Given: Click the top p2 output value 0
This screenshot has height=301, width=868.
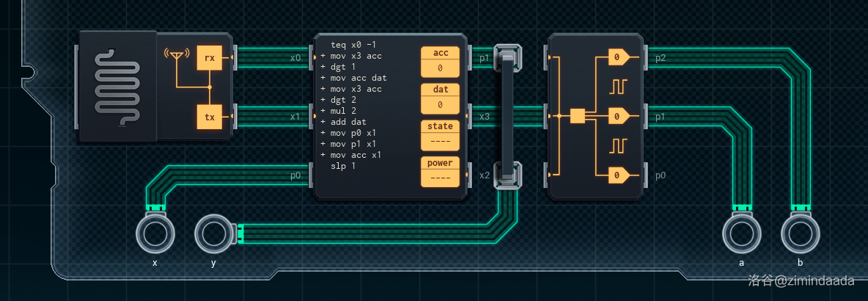Looking at the screenshot, I should [x=619, y=57].
